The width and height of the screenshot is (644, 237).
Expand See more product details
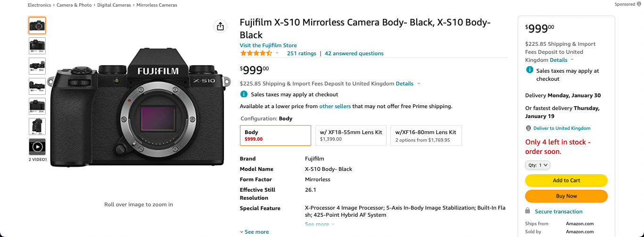(x=255, y=232)
